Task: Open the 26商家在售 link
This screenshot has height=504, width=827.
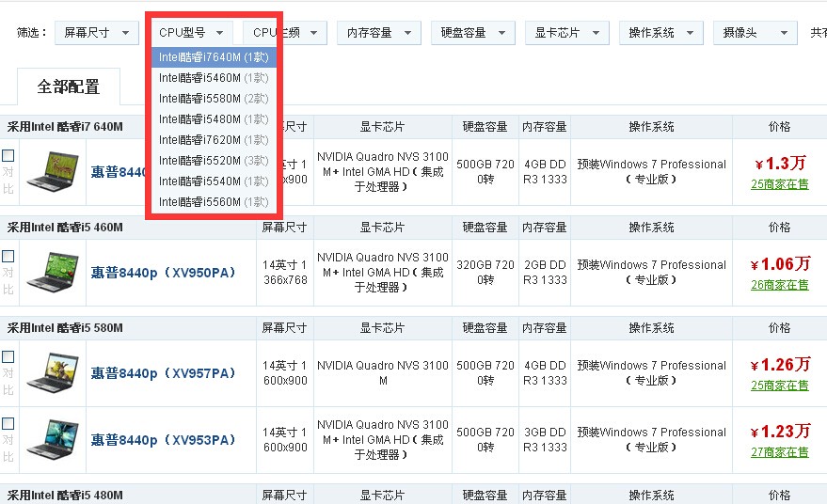Action: (x=780, y=285)
